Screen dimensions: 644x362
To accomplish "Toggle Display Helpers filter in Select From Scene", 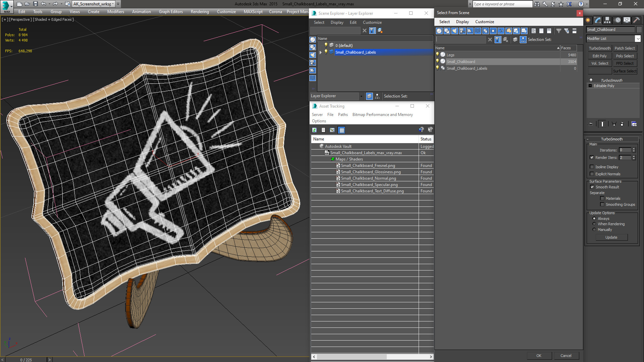I will click(470, 31).
